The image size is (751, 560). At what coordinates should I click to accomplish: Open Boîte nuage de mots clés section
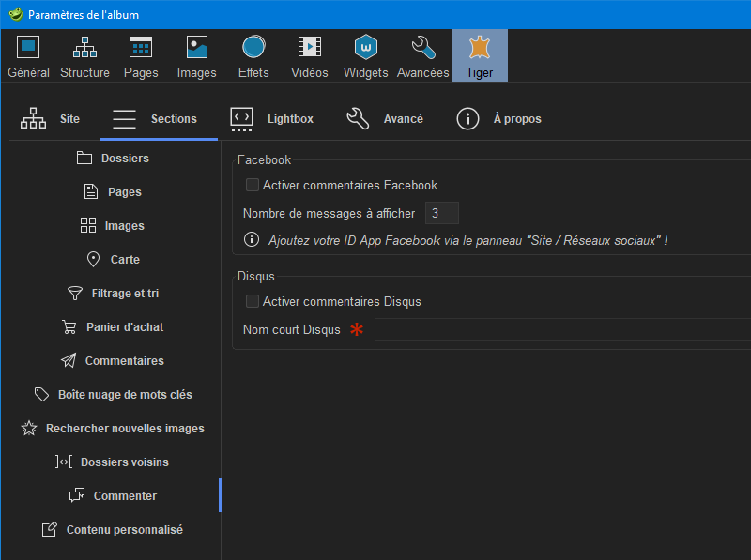(113, 395)
